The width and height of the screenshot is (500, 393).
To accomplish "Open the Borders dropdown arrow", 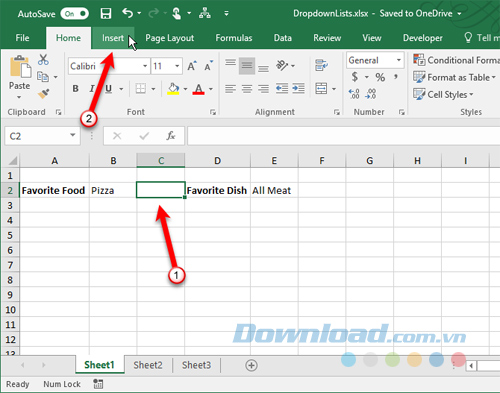I will point(153,89).
